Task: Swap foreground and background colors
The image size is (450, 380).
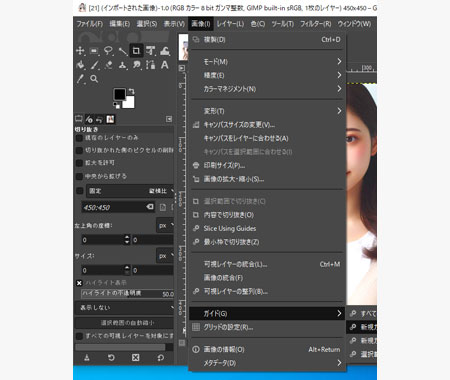Action: pos(132,91)
